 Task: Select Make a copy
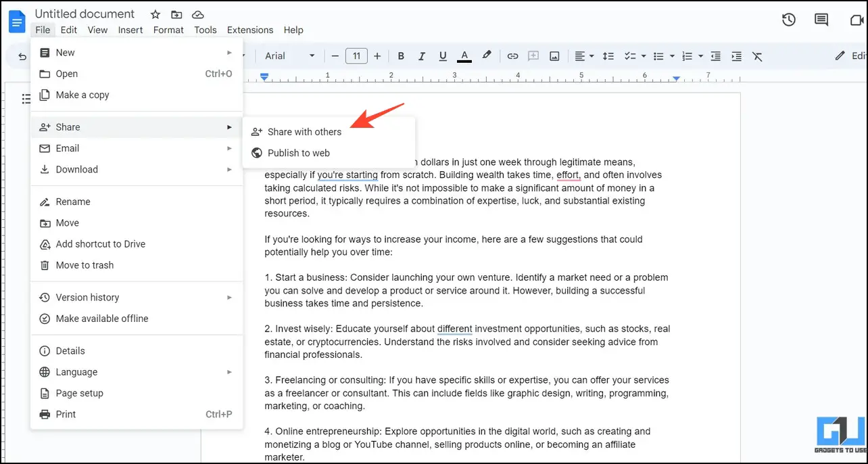pyautogui.click(x=137, y=95)
